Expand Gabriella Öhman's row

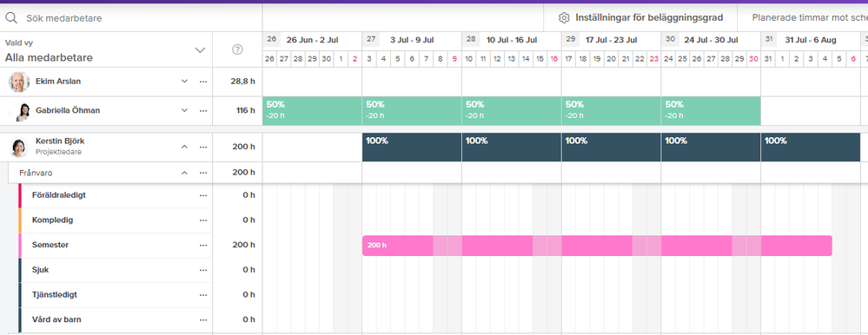point(184,110)
